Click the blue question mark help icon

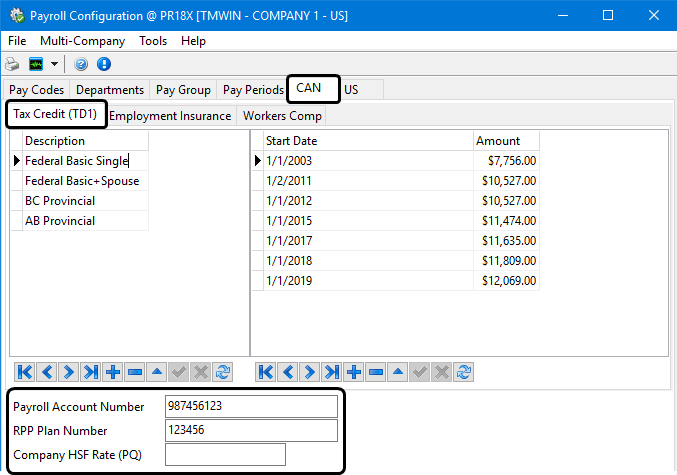(x=81, y=64)
